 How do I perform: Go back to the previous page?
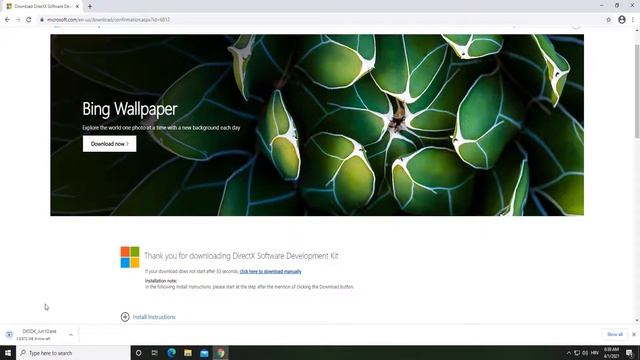point(7,20)
